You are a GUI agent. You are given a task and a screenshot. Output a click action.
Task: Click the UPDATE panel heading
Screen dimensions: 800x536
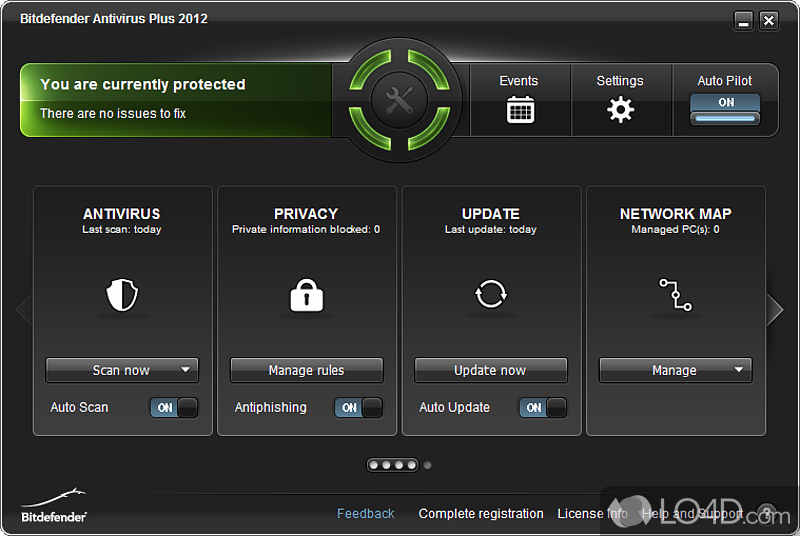(x=491, y=214)
